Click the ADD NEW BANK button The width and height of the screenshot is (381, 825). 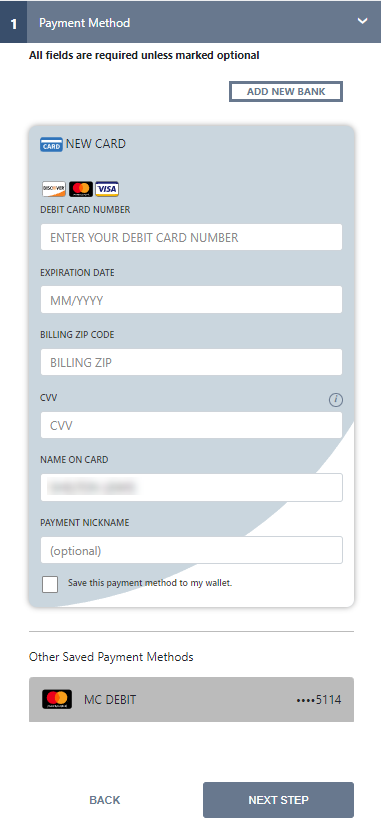pos(286,92)
